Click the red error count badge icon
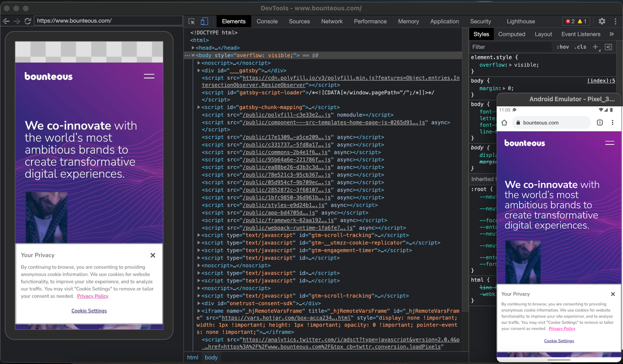Screen dimensions: 623x364 [568, 21]
